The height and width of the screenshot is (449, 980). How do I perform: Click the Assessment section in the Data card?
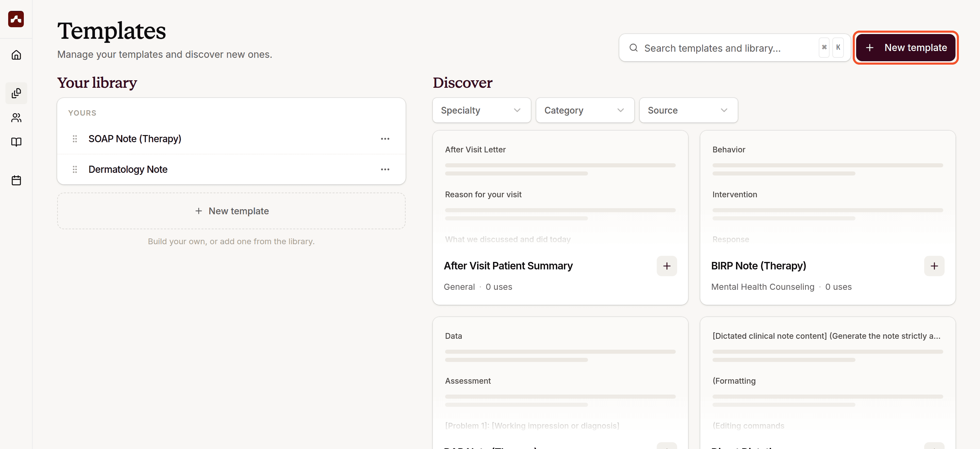(468, 381)
